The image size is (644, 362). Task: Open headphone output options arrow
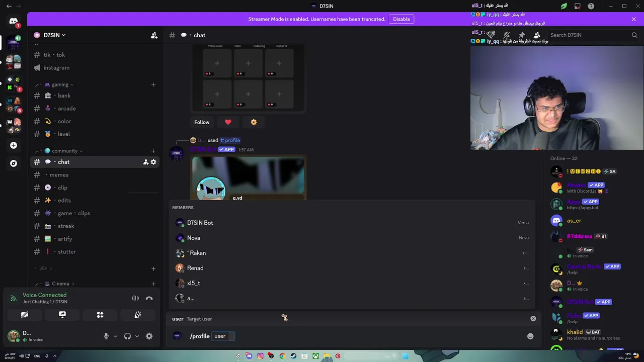(137, 336)
